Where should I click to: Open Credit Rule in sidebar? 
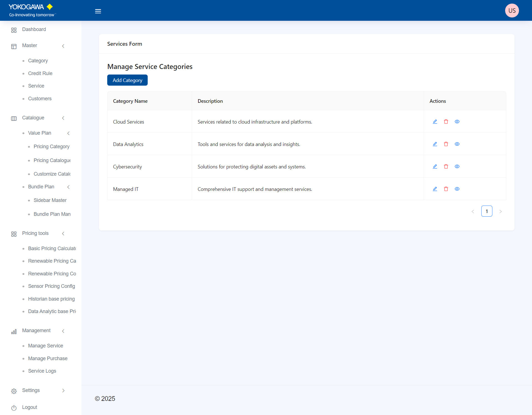pyautogui.click(x=40, y=73)
